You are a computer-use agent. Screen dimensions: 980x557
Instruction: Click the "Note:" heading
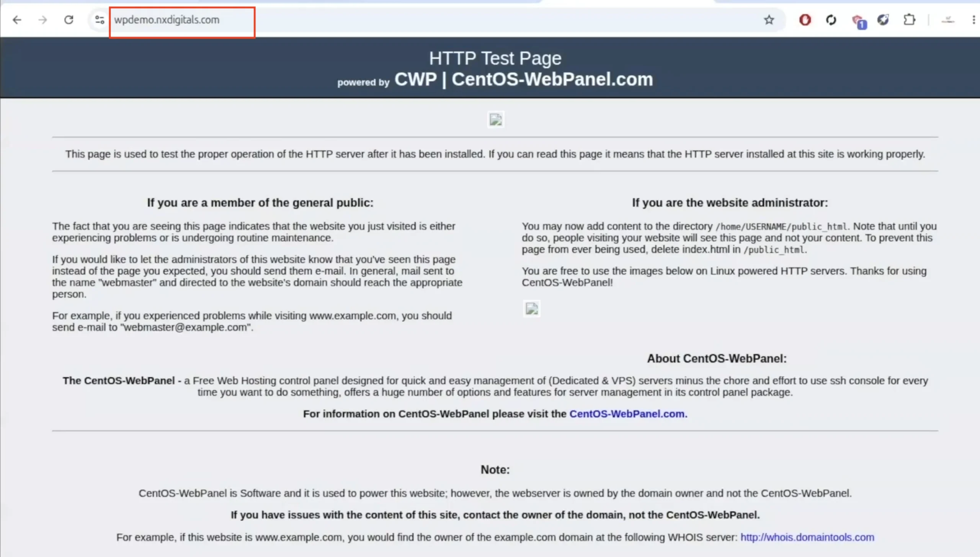[495, 470]
